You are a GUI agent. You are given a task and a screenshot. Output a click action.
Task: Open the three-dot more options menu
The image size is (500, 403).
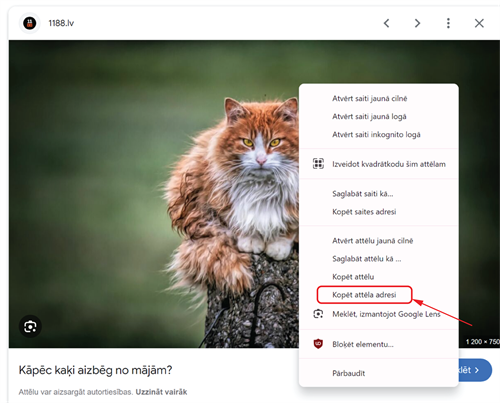[x=448, y=23]
